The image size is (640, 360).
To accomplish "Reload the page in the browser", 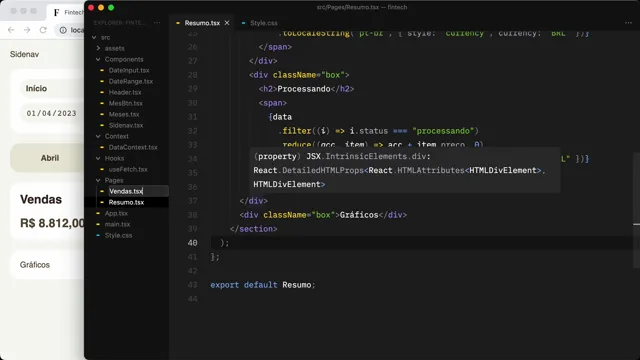I will tap(43, 30).
